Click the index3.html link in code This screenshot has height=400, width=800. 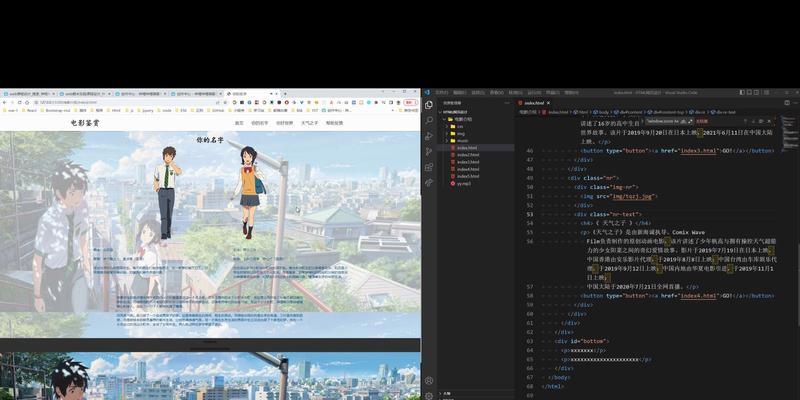coord(699,151)
